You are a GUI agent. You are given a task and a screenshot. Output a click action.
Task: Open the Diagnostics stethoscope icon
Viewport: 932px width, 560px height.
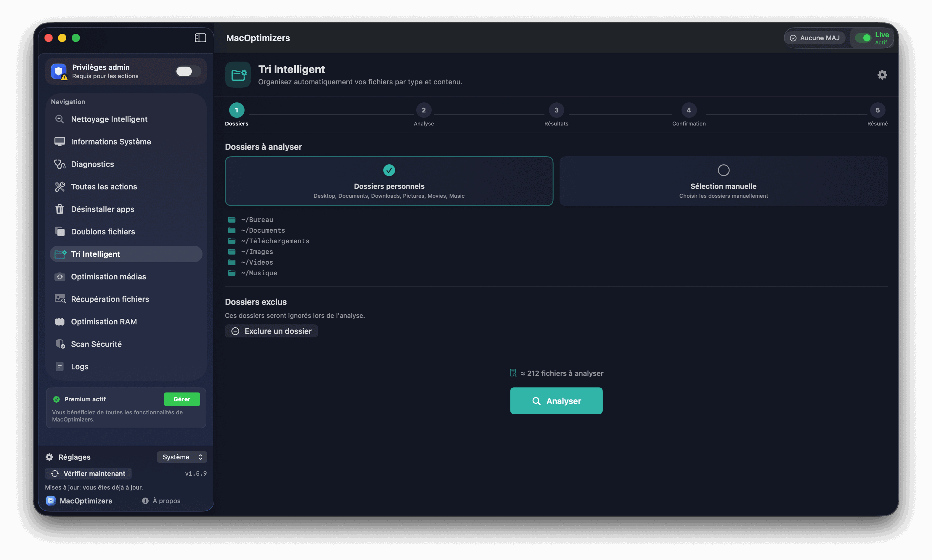[60, 164]
